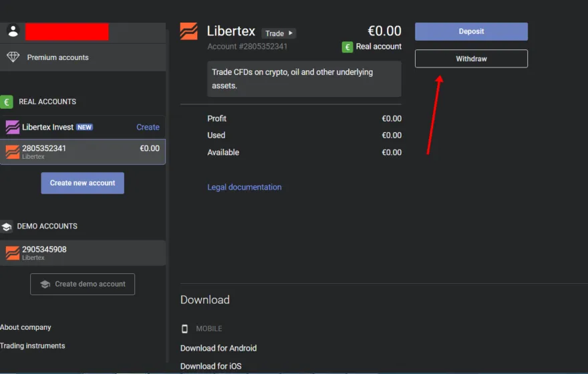Click the Create link for Libertex Invest
The width and height of the screenshot is (588, 374).
tap(148, 127)
